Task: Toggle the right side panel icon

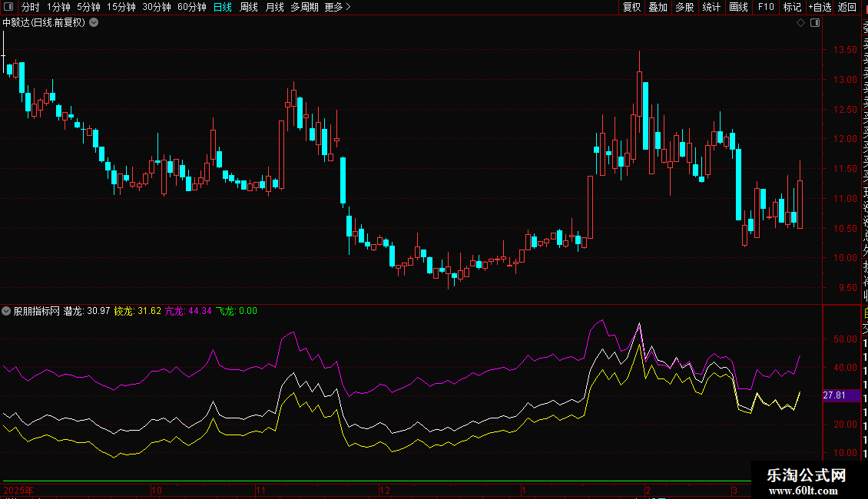Action: 815,23
